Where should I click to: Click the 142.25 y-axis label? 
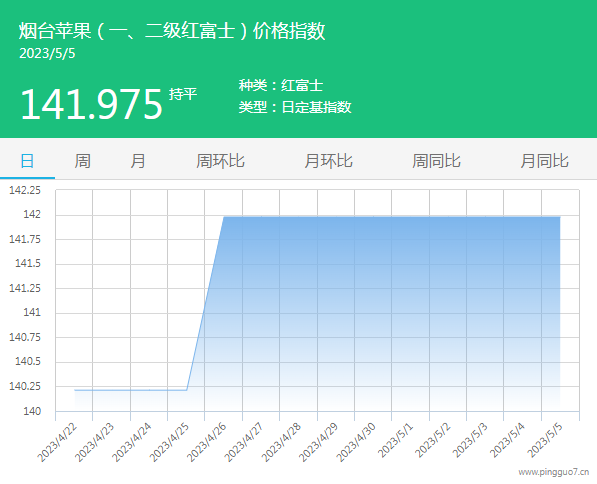pos(25,190)
